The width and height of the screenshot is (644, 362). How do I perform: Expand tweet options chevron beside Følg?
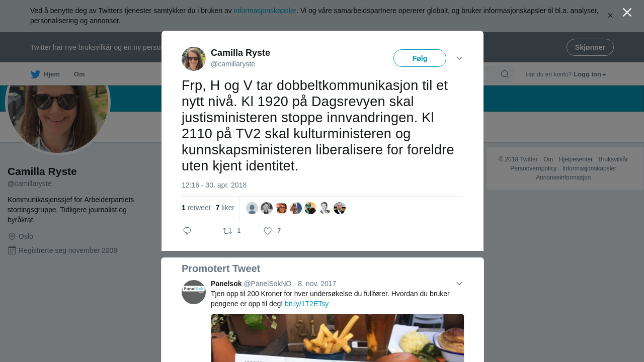click(x=459, y=58)
